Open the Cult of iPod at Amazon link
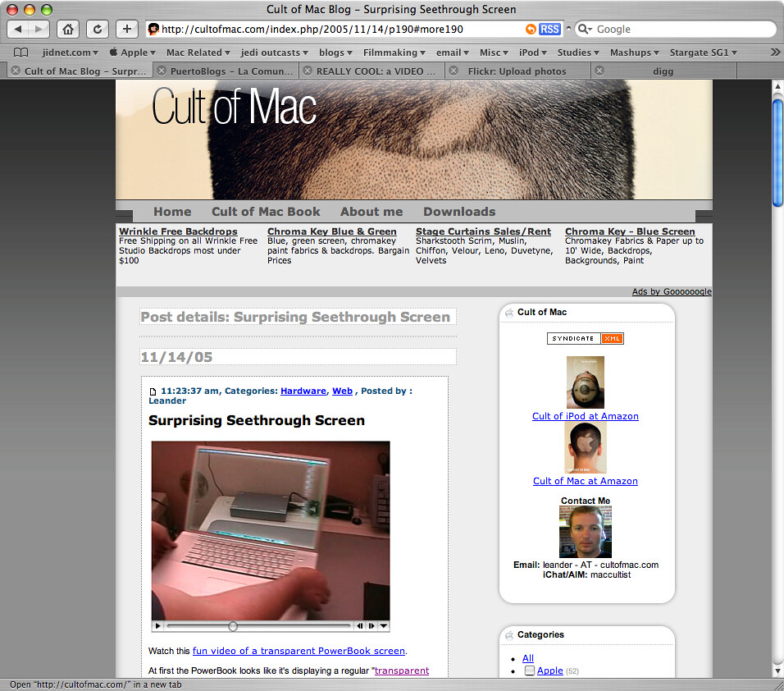 point(586,416)
